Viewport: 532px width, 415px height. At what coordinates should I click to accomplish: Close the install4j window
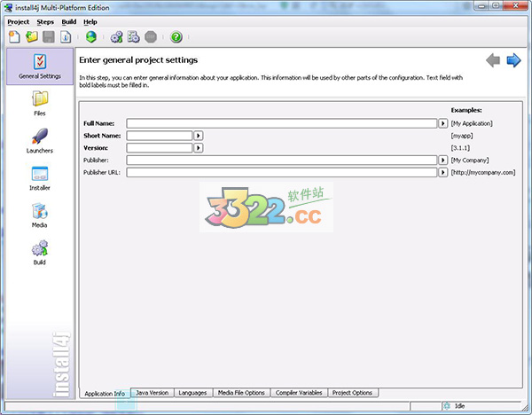(x=516, y=5)
